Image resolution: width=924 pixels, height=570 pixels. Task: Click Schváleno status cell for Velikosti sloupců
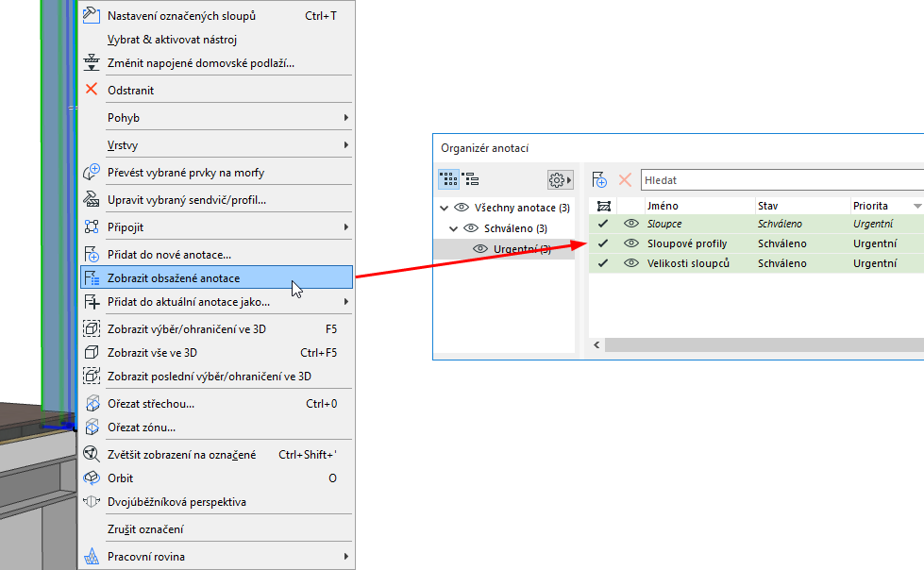tap(782, 263)
